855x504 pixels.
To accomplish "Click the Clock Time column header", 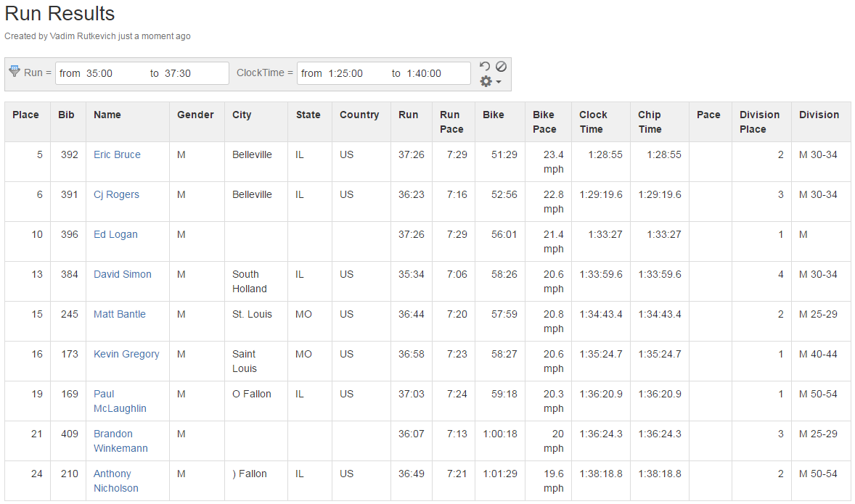I will 593,122.
